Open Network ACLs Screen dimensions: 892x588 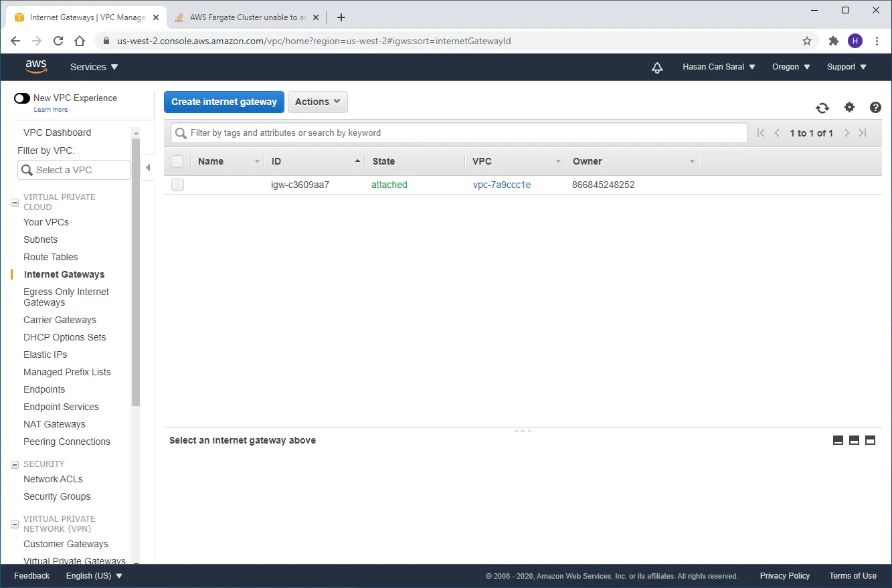[x=54, y=479]
